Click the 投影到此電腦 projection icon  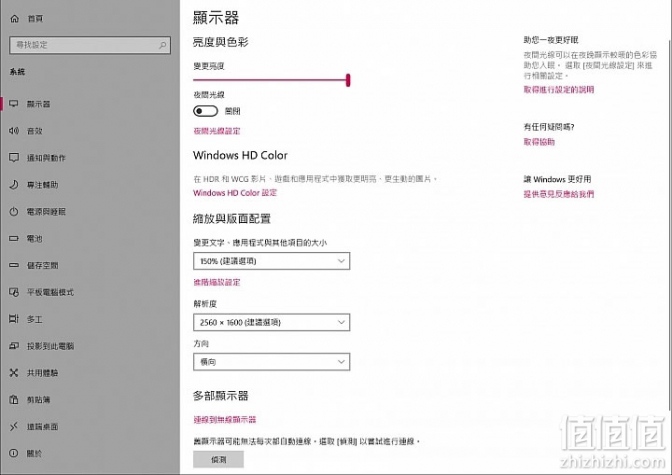point(14,346)
